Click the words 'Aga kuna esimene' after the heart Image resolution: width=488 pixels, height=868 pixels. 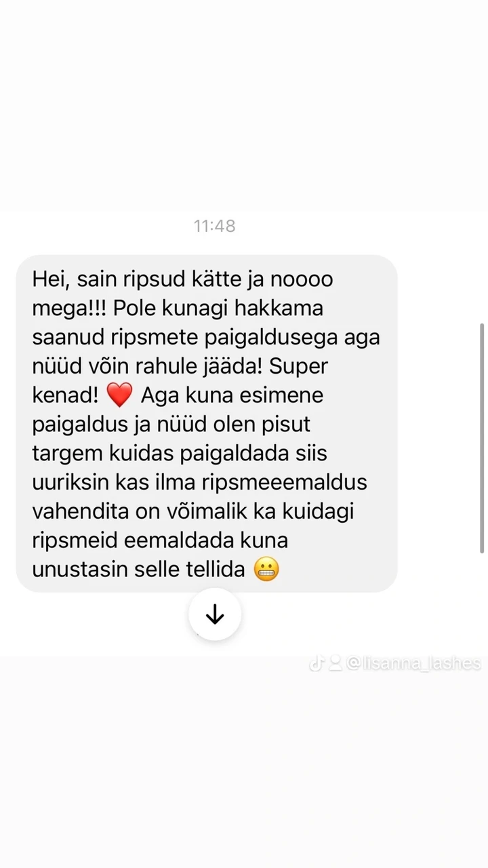coord(232,395)
